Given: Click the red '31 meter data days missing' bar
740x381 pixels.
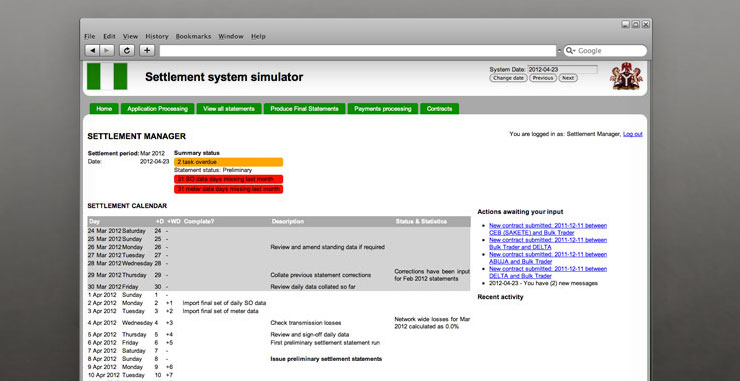Looking at the screenshot, I should pos(228,189).
